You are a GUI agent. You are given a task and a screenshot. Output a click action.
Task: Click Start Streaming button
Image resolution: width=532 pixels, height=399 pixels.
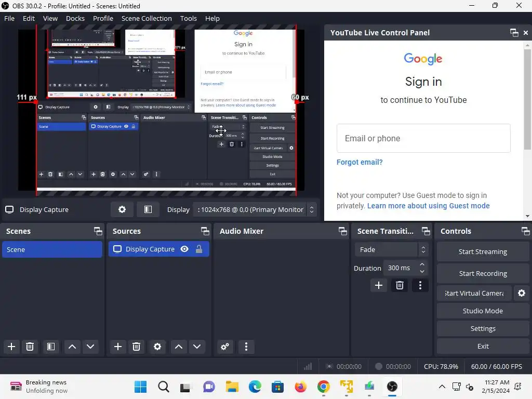483,252
